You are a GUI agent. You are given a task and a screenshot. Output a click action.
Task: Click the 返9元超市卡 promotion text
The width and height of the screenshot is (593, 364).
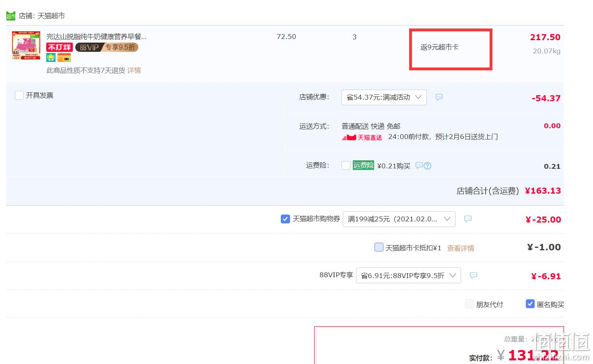point(439,47)
